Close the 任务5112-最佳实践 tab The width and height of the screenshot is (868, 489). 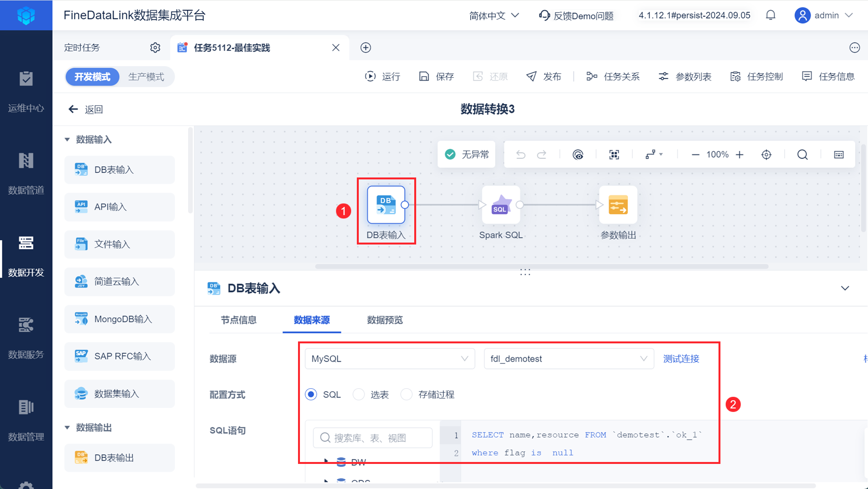[x=336, y=48]
